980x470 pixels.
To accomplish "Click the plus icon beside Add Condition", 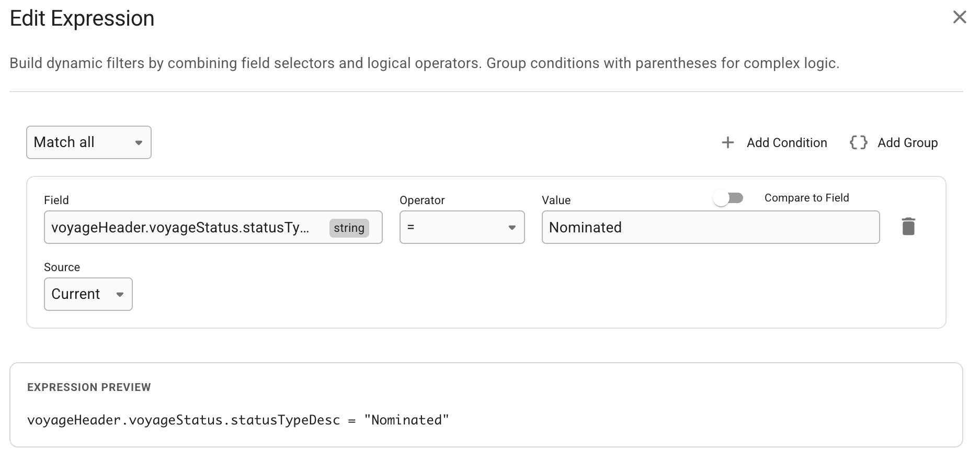I will [x=727, y=142].
